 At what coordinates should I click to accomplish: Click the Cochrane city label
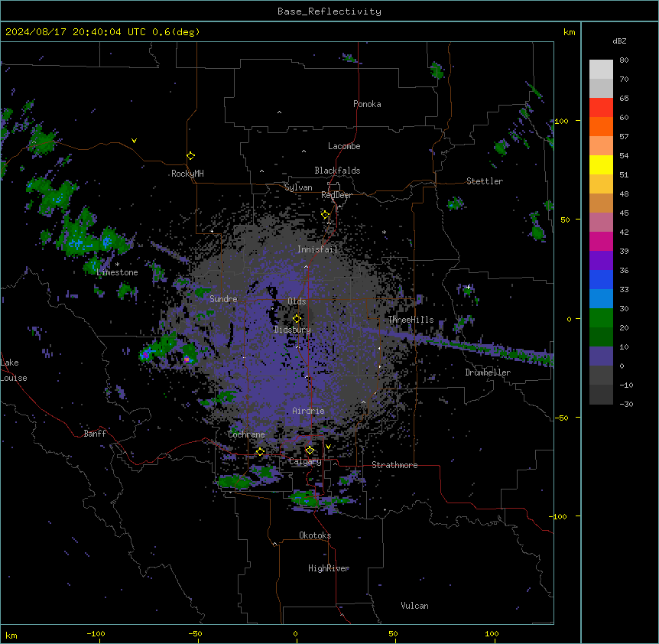pyautogui.click(x=246, y=434)
